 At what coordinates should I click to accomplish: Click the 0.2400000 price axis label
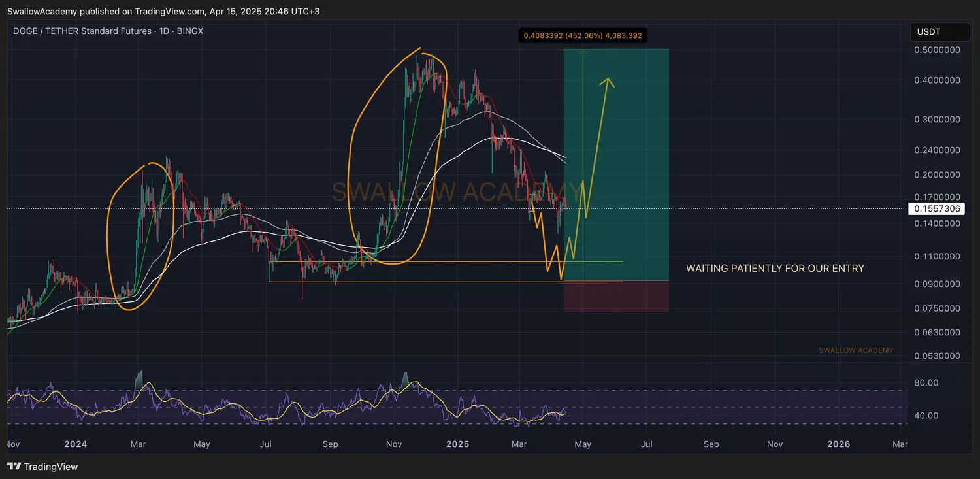936,150
